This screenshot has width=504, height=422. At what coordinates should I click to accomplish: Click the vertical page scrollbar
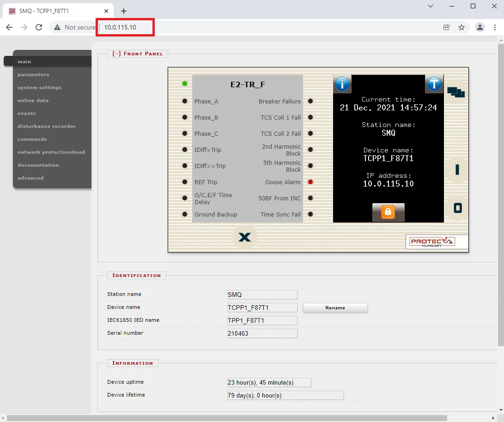501,195
